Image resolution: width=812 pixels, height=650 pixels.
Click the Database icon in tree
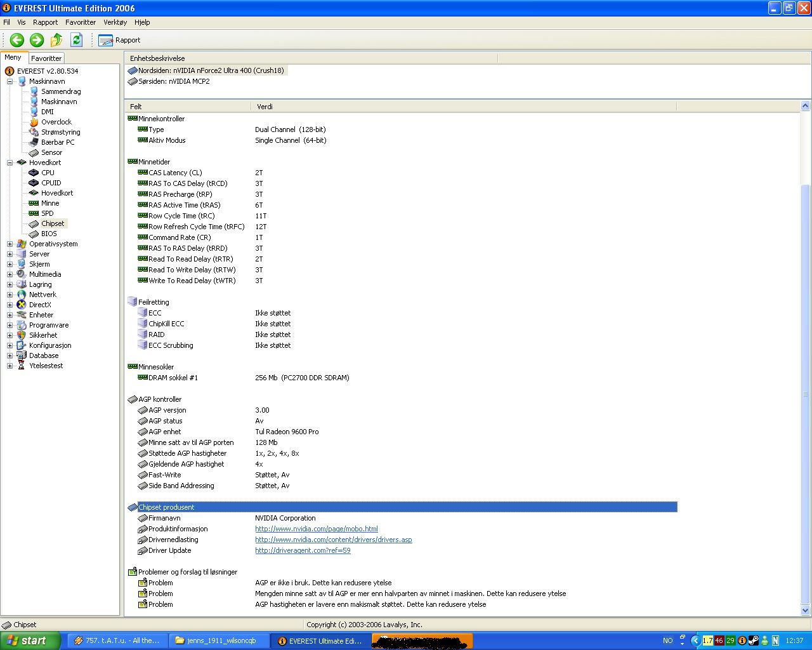pyautogui.click(x=22, y=355)
